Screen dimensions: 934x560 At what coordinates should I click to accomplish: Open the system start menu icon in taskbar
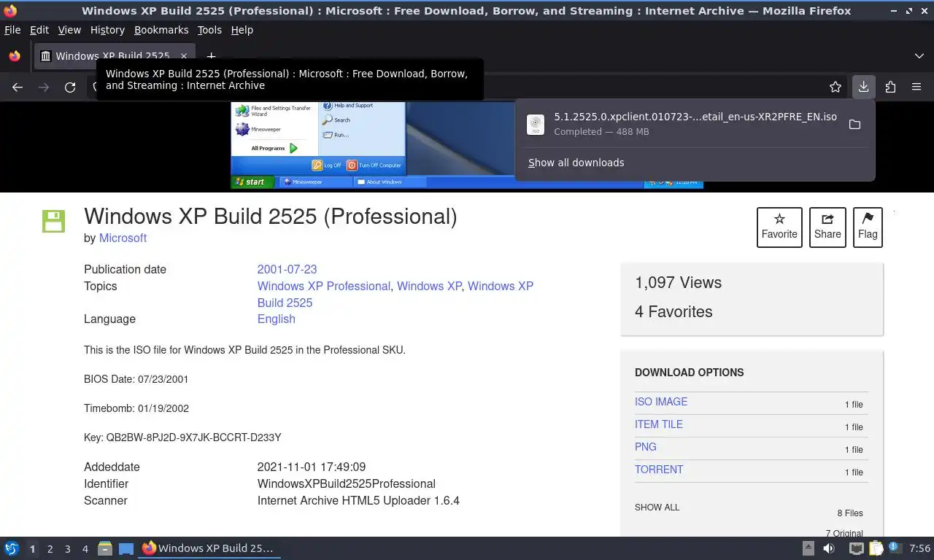click(11, 548)
